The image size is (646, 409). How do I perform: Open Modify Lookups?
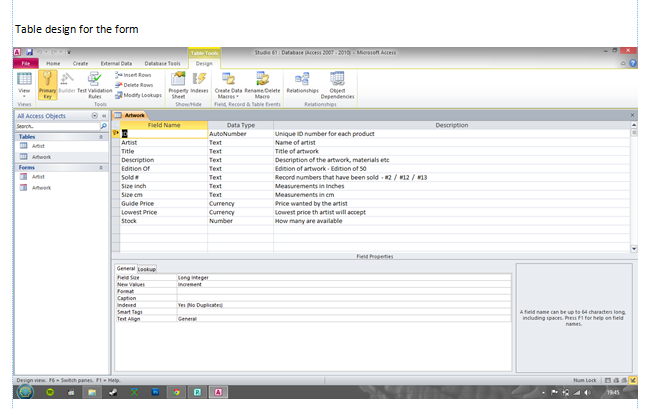click(138, 95)
